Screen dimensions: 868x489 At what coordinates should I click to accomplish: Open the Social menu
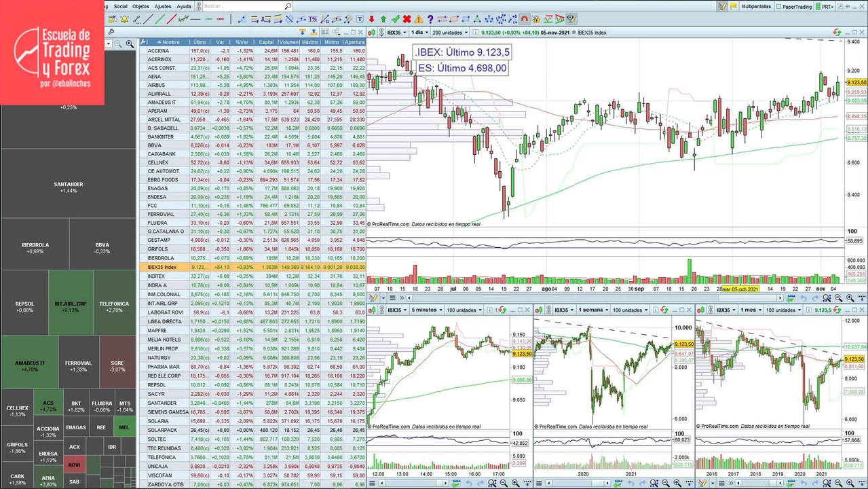[120, 6]
